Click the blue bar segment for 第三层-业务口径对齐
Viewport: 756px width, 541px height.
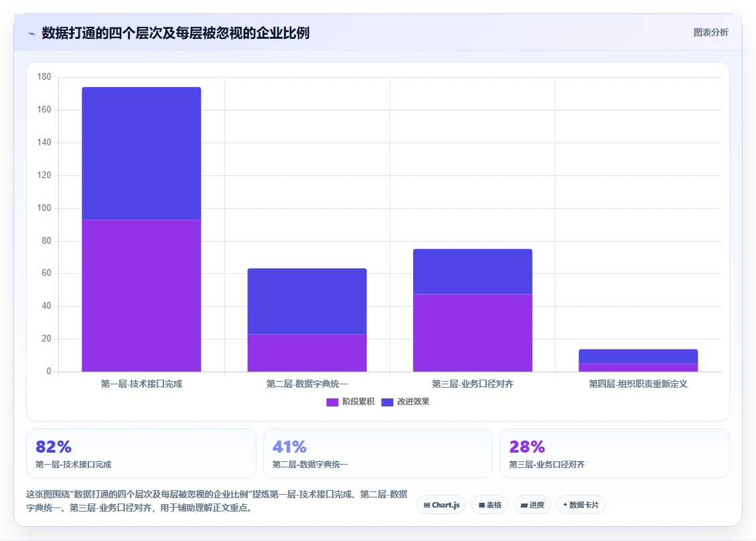pos(473,271)
